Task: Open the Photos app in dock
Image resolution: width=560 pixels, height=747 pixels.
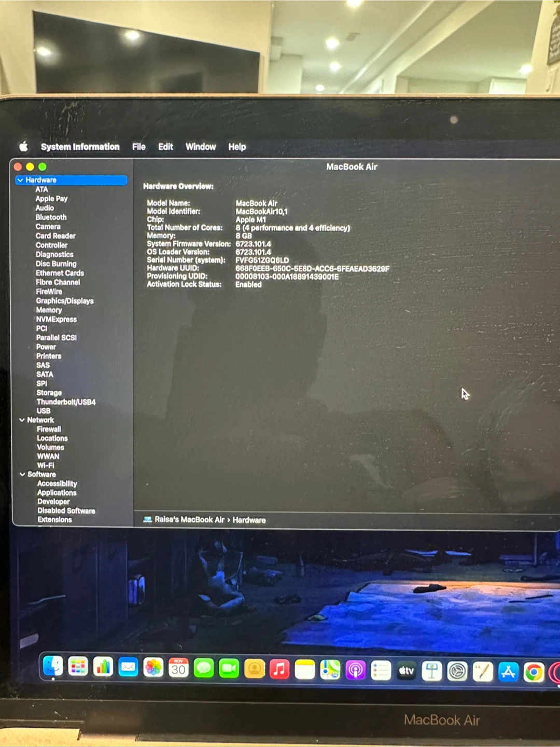Action: tap(153, 668)
